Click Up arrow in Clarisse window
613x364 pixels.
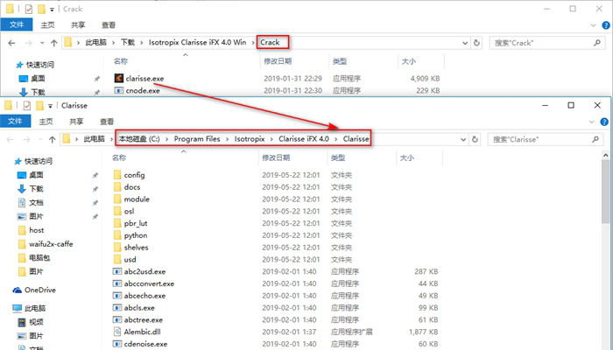tap(53, 139)
